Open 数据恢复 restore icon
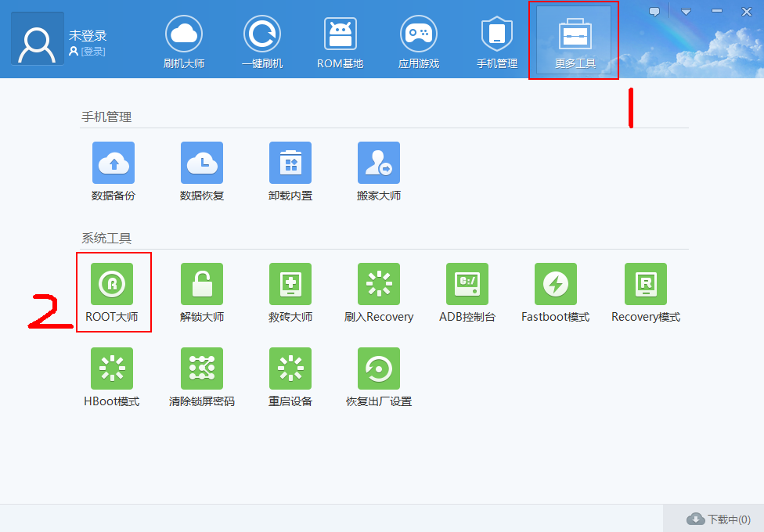 click(202, 163)
